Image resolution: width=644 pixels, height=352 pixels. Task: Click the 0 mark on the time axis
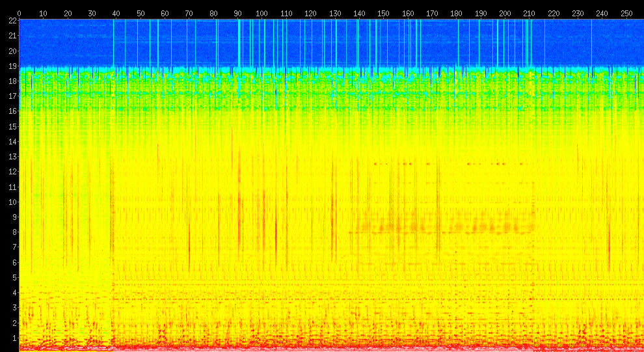(x=19, y=13)
